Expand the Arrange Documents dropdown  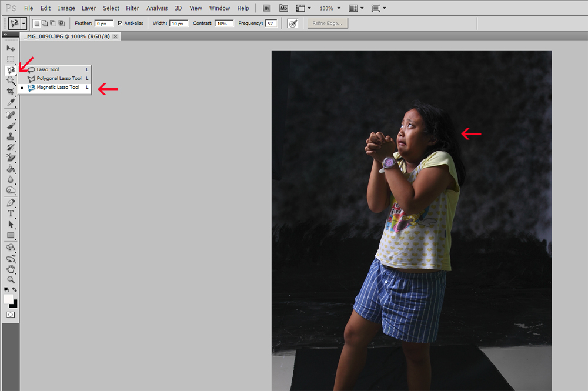[x=356, y=8]
